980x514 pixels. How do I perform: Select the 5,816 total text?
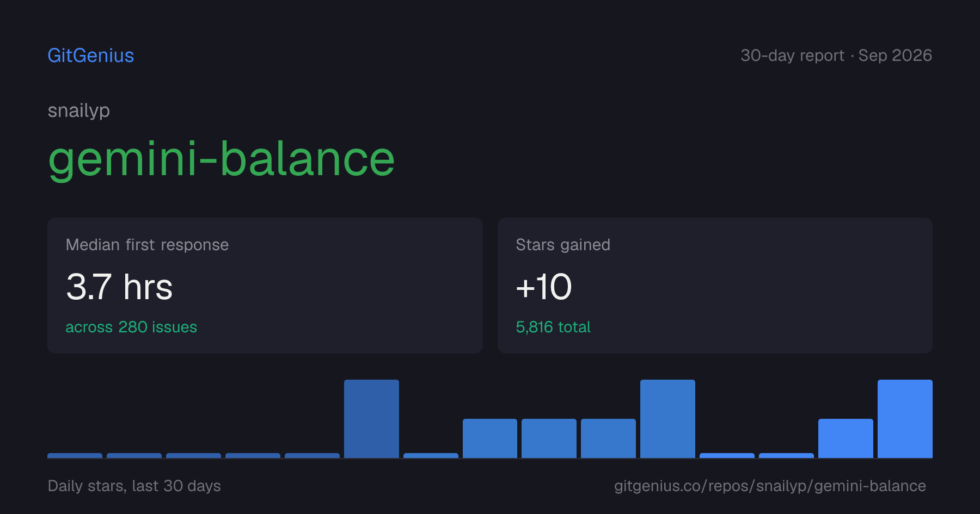[553, 327]
